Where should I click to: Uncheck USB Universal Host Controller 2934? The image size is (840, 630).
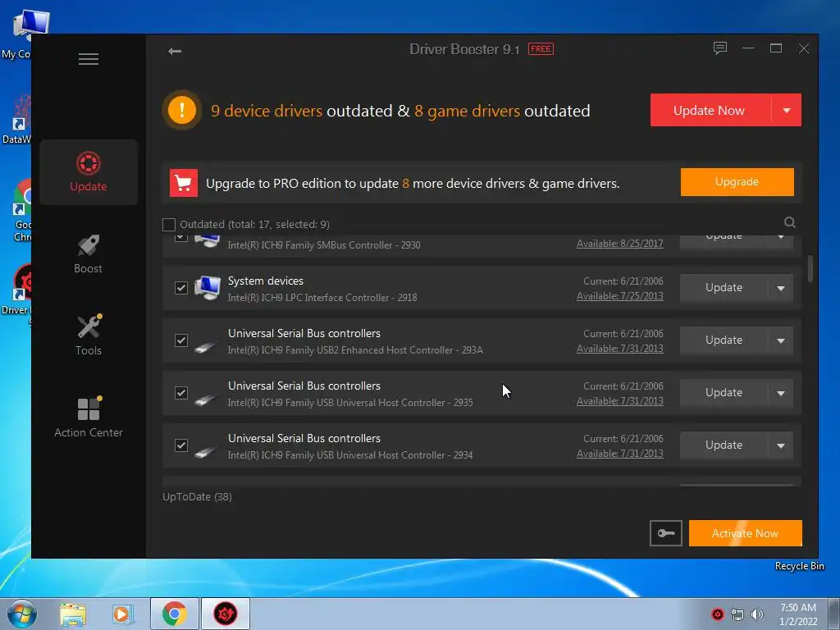(181, 445)
